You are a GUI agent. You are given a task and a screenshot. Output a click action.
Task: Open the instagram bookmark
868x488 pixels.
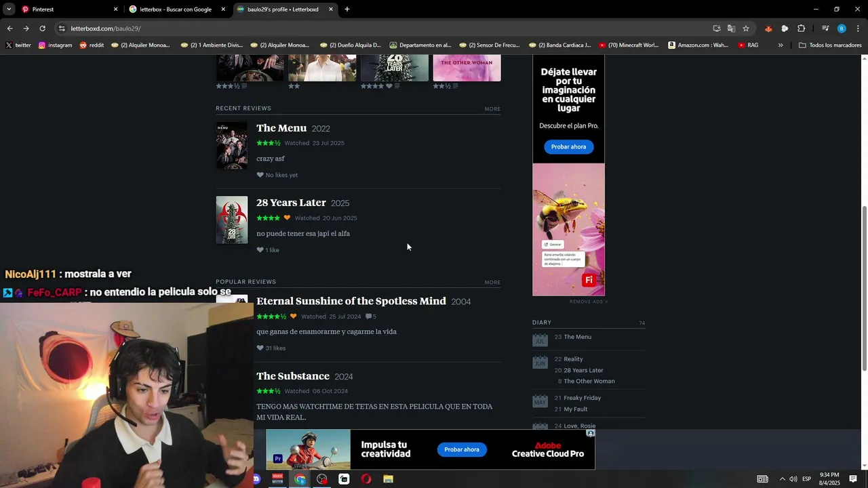pyautogui.click(x=55, y=45)
